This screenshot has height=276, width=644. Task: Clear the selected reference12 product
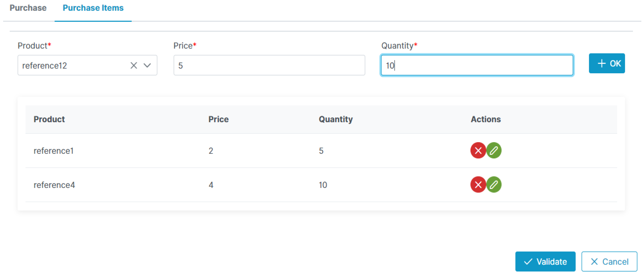pos(134,65)
